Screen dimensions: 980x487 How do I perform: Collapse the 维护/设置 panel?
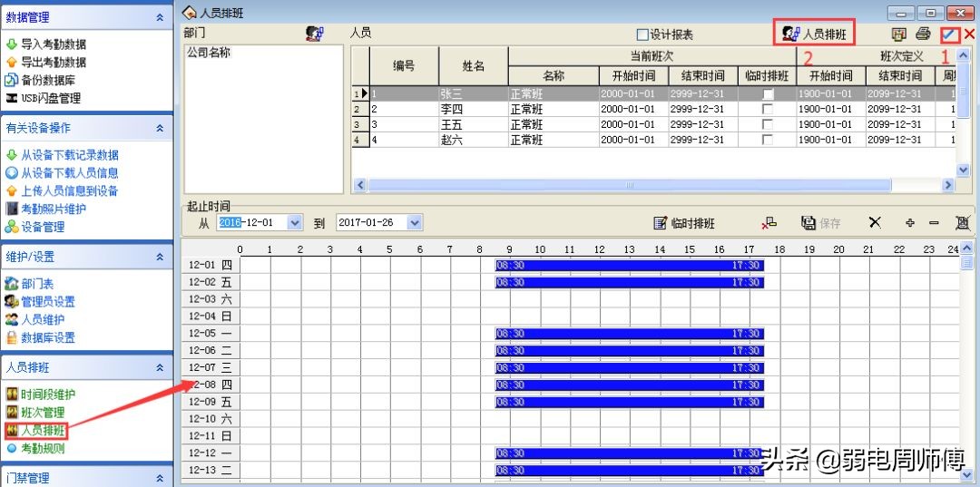point(160,257)
